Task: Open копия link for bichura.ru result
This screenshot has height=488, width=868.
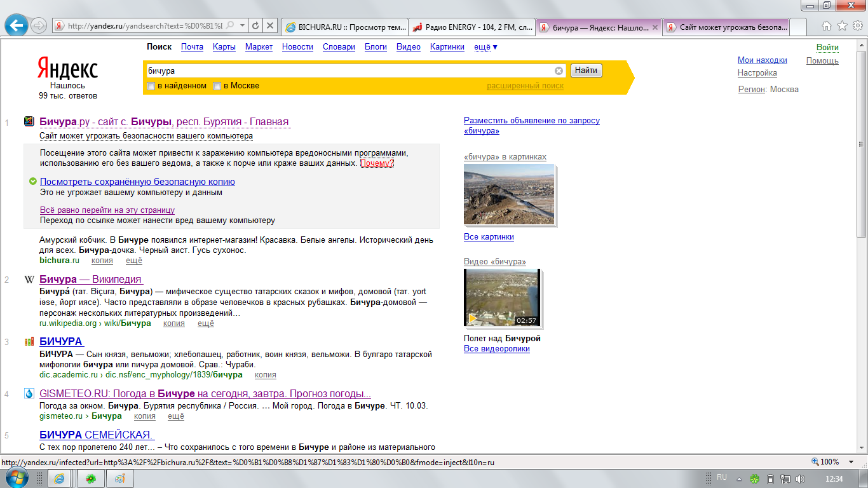Action: click(x=102, y=261)
